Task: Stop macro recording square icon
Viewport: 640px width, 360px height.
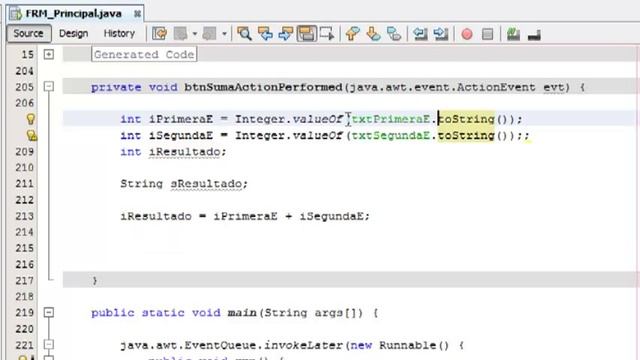Action: tap(487, 34)
